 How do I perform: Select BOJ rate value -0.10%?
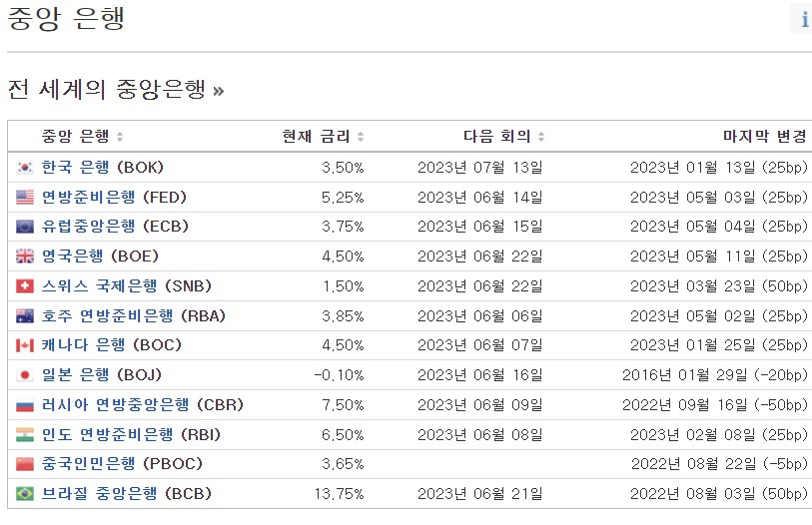[340, 375]
